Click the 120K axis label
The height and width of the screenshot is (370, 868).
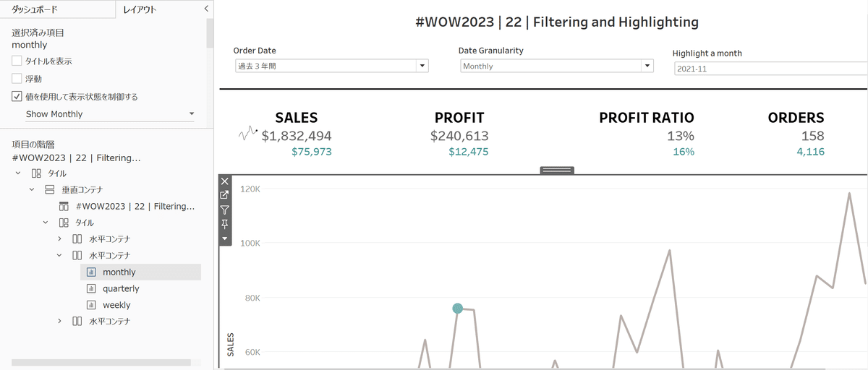(x=250, y=189)
